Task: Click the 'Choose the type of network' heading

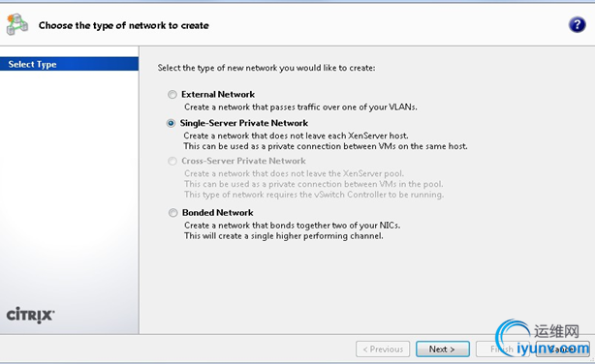Action: pos(124,25)
